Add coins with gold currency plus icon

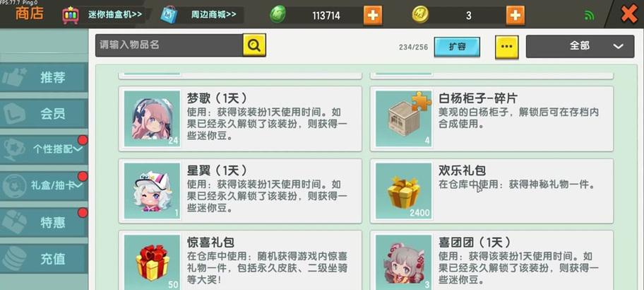[515, 16]
